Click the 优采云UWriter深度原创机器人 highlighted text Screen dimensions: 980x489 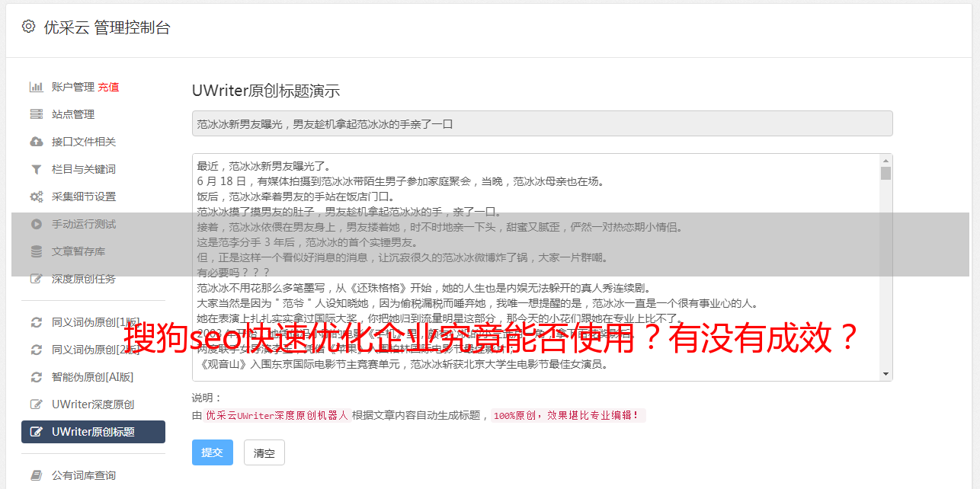[277, 416]
